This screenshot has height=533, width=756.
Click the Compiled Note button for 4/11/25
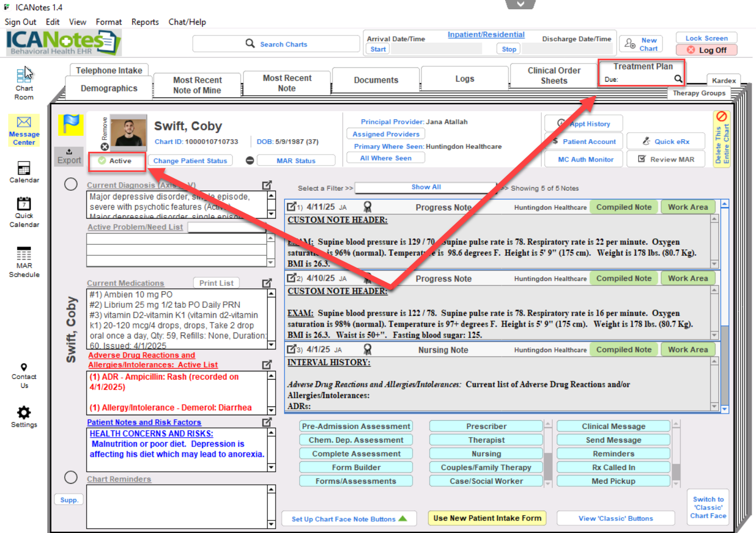pyautogui.click(x=623, y=207)
